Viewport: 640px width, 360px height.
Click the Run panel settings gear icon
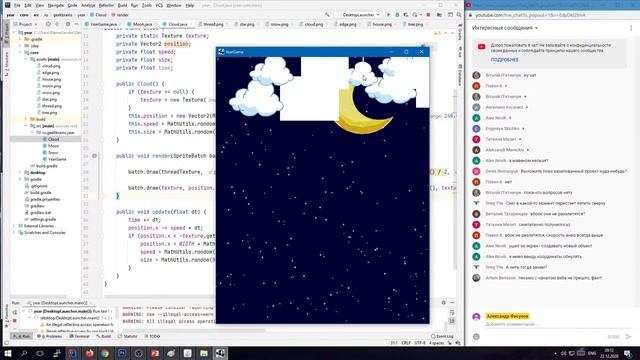444,302
